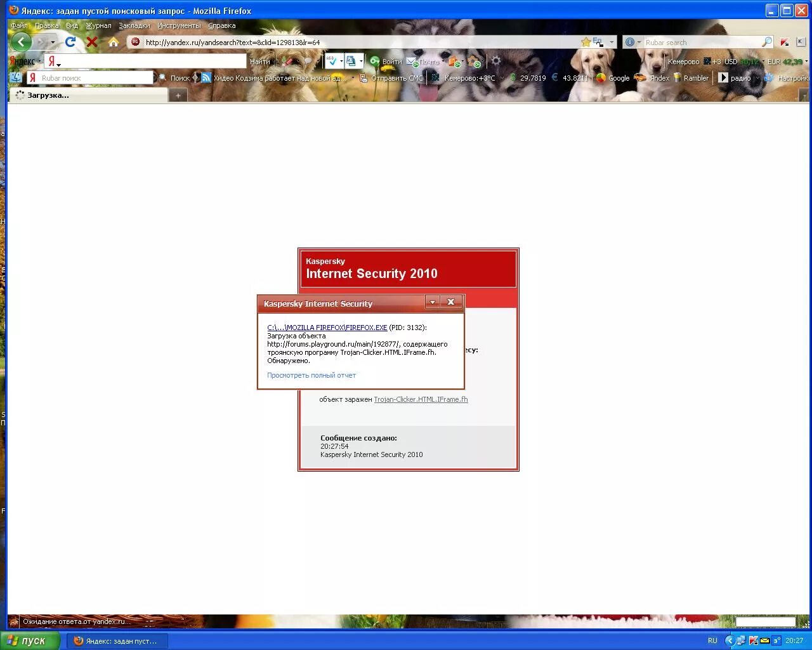Stop loading with the red X icon
812x650 pixels.
tap(92, 42)
